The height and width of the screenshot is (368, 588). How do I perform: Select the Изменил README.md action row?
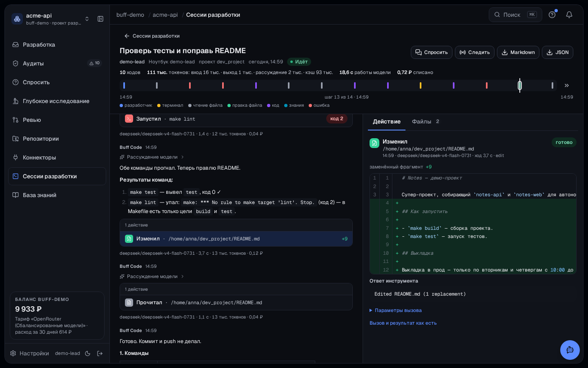236,239
